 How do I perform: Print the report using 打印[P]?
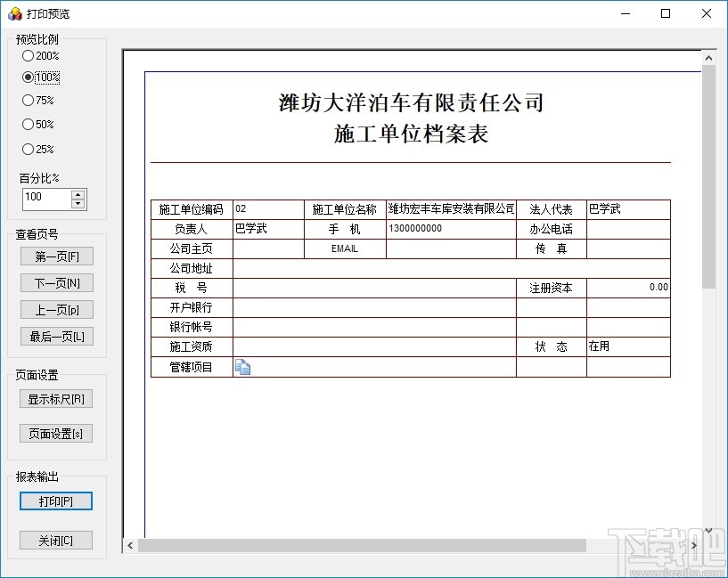[55, 501]
